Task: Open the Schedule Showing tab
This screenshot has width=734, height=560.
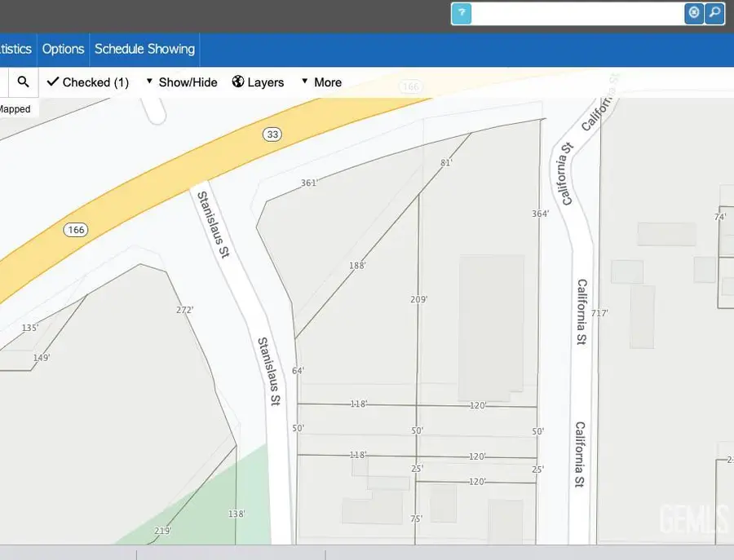Action: point(144,49)
